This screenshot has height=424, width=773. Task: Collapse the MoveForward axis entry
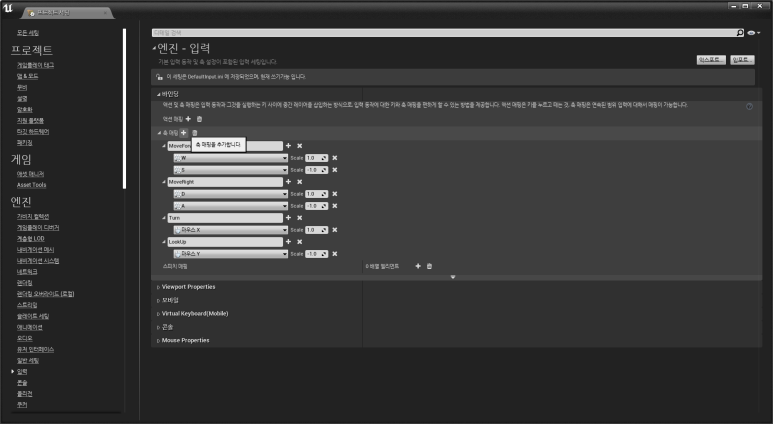[164, 146]
